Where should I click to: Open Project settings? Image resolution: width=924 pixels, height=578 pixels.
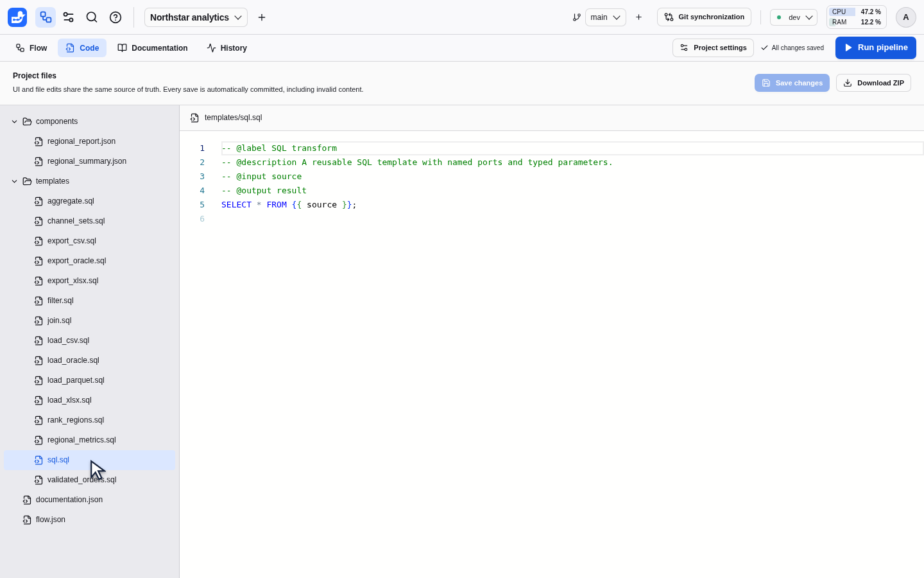pos(713,48)
